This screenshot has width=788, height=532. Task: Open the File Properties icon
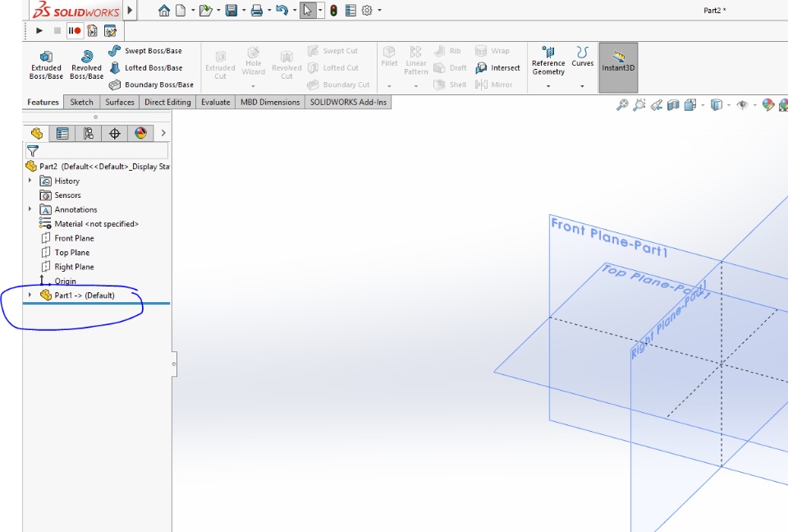pos(350,10)
